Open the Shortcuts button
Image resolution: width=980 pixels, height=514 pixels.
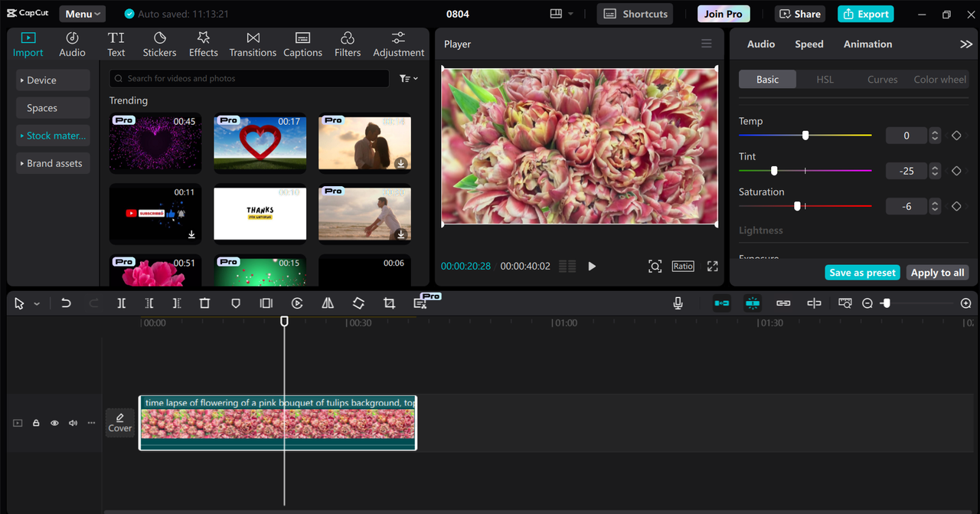tap(636, 14)
